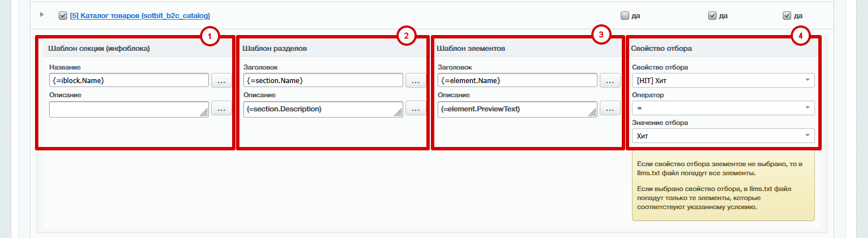Click the {=element.Name} header input
The image size is (868, 238).
[517, 80]
